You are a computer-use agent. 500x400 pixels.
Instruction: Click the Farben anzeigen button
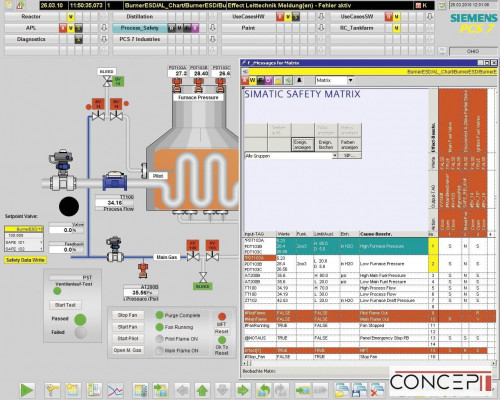pyautogui.click(x=349, y=145)
